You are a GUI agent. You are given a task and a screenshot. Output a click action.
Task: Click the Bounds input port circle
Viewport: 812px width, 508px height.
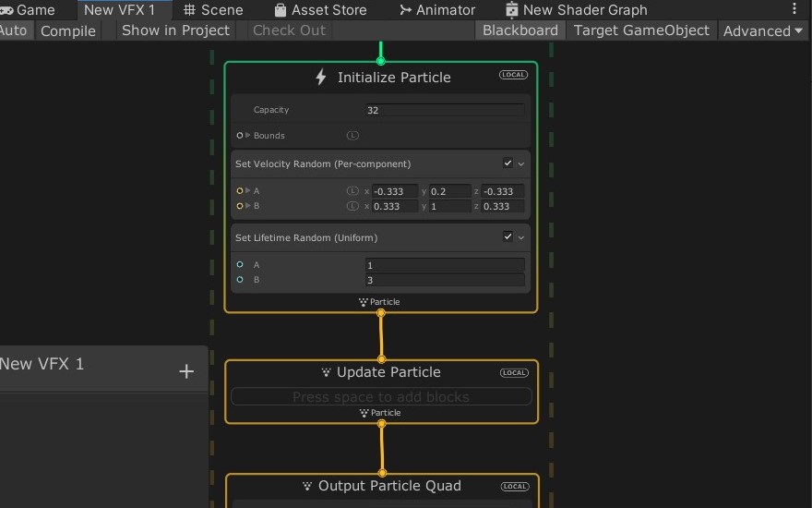240,135
